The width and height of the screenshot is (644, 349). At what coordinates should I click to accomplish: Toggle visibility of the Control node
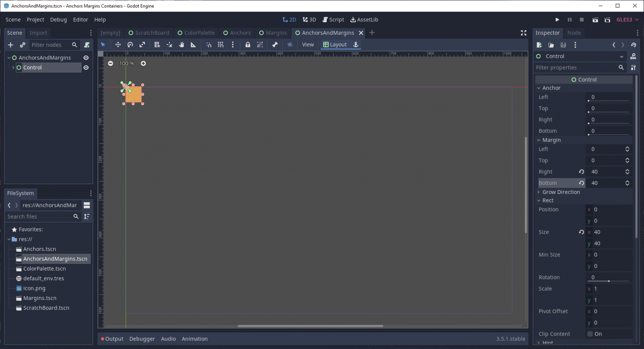86,67
